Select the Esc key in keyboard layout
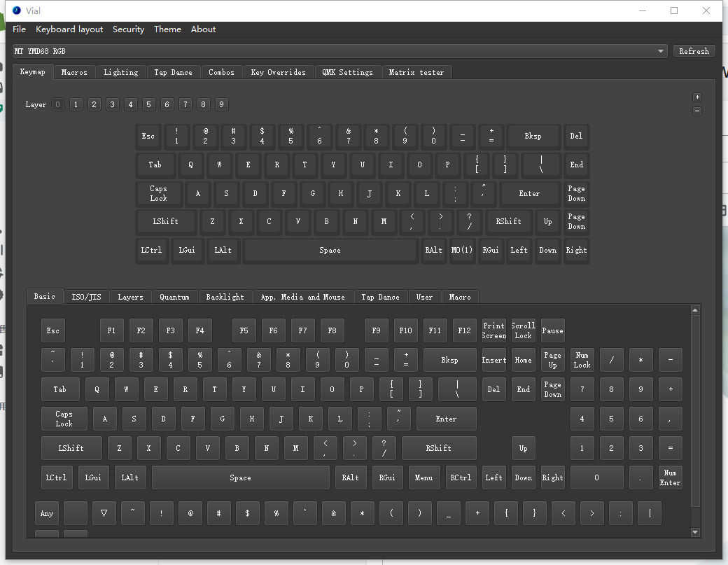The width and height of the screenshot is (728, 565). [148, 137]
